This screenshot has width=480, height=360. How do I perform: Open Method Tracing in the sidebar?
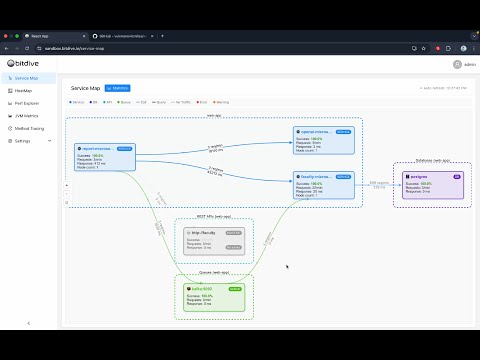pyautogui.click(x=29, y=128)
